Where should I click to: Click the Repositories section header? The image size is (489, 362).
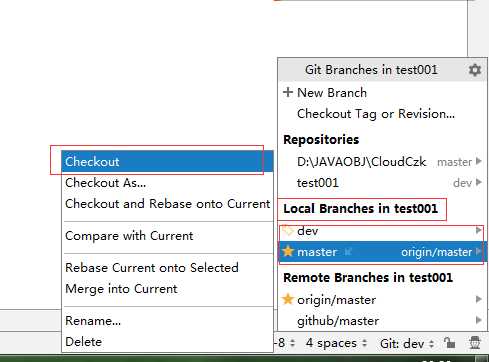point(321,139)
